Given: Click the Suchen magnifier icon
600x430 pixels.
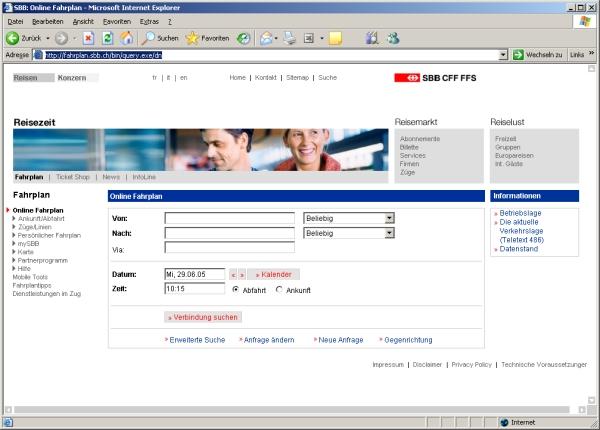Looking at the screenshot, I should pos(148,38).
